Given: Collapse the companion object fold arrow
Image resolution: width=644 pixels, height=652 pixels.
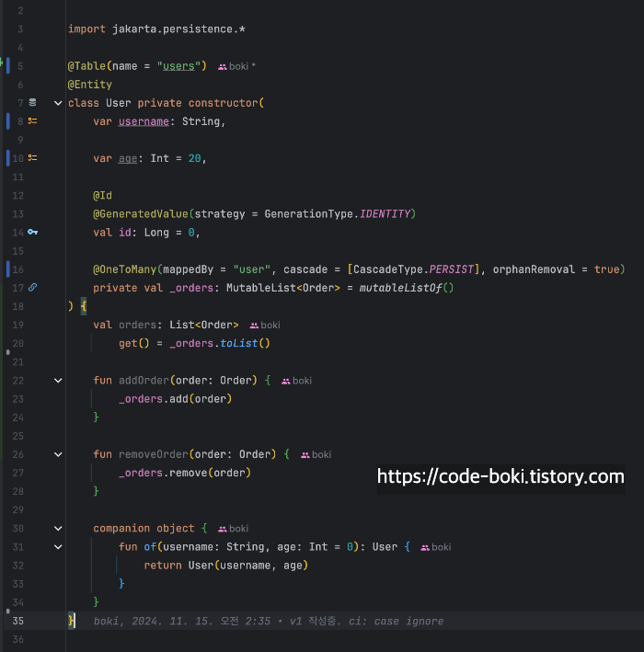Looking at the screenshot, I should click(58, 529).
